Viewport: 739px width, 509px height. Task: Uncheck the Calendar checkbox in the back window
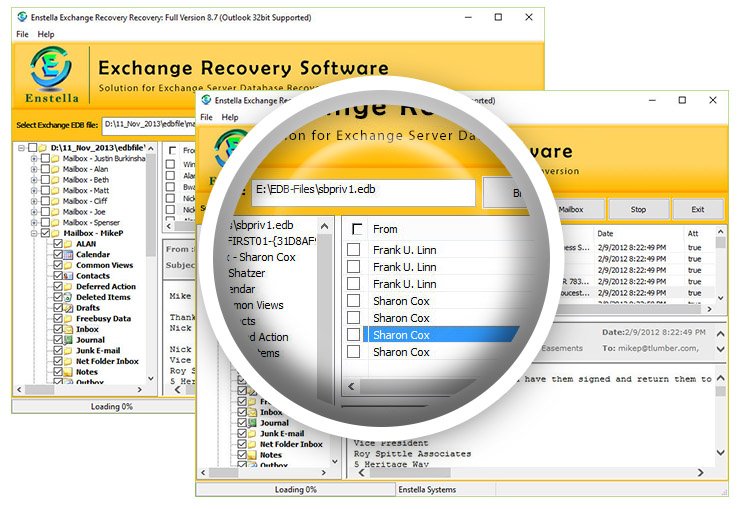pyautogui.click(x=58, y=254)
